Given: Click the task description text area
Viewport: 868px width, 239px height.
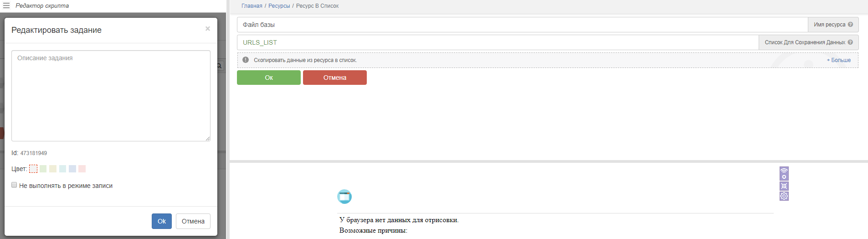Looking at the screenshot, I should (x=111, y=96).
